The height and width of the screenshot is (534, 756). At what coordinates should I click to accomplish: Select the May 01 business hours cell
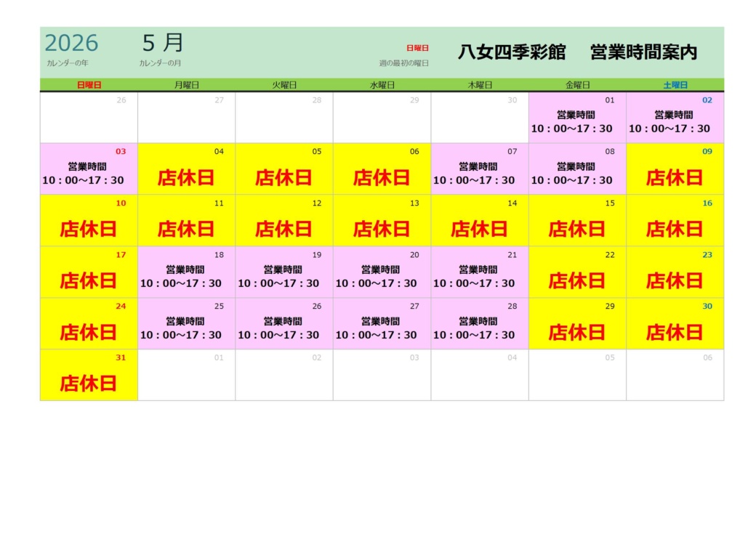pyautogui.click(x=576, y=118)
